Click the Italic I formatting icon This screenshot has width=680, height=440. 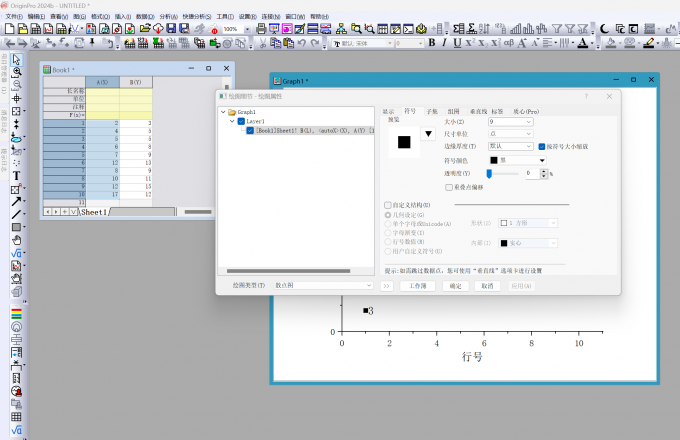click(x=444, y=42)
